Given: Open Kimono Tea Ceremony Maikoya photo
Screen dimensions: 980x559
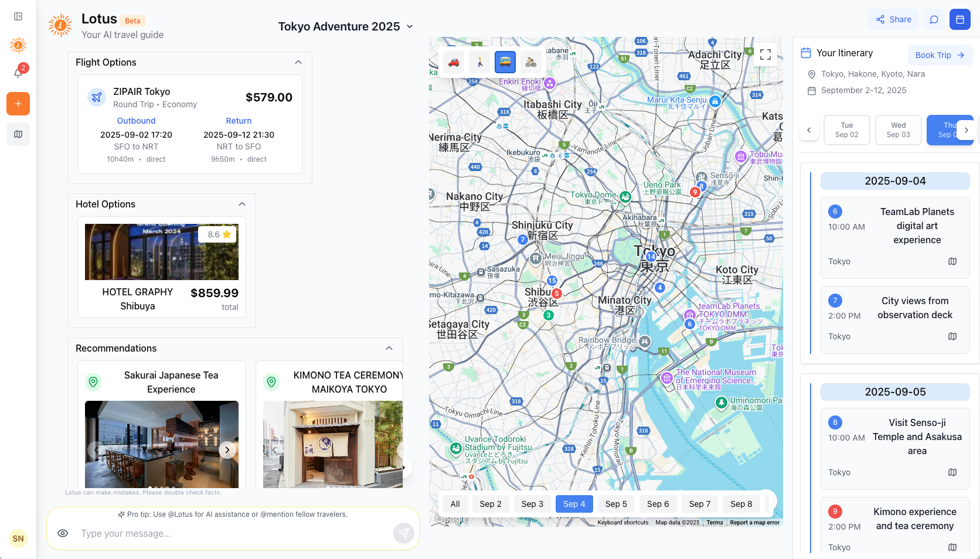Looking at the screenshot, I should point(333,444).
